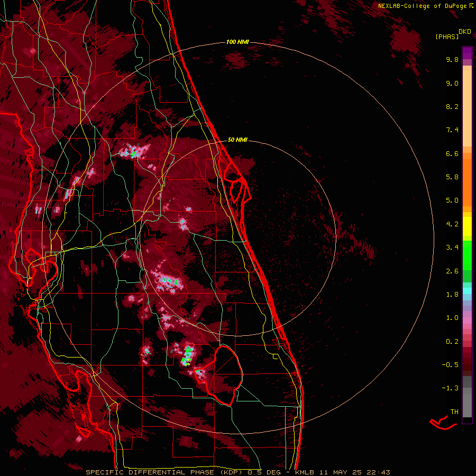The width and height of the screenshot is (476, 476).
Task: Select the 100 NMI range ring label
Action: tap(237, 42)
